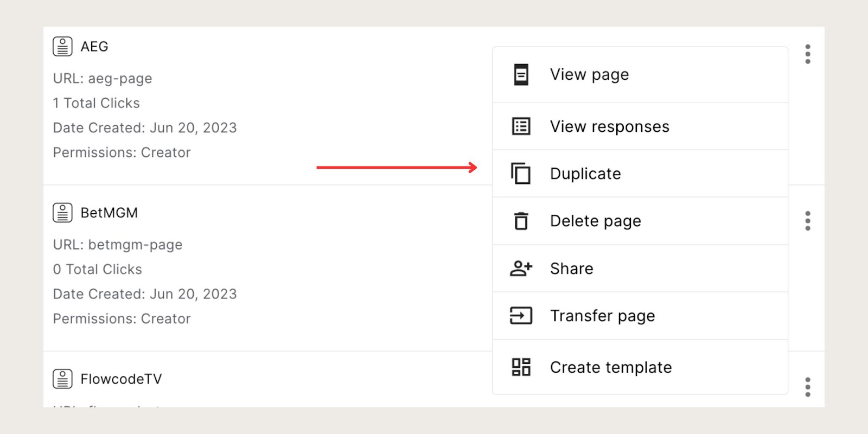The image size is (868, 434).
Task: Click the FlowcodeTV page profile icon
Action: pos(62,379)
